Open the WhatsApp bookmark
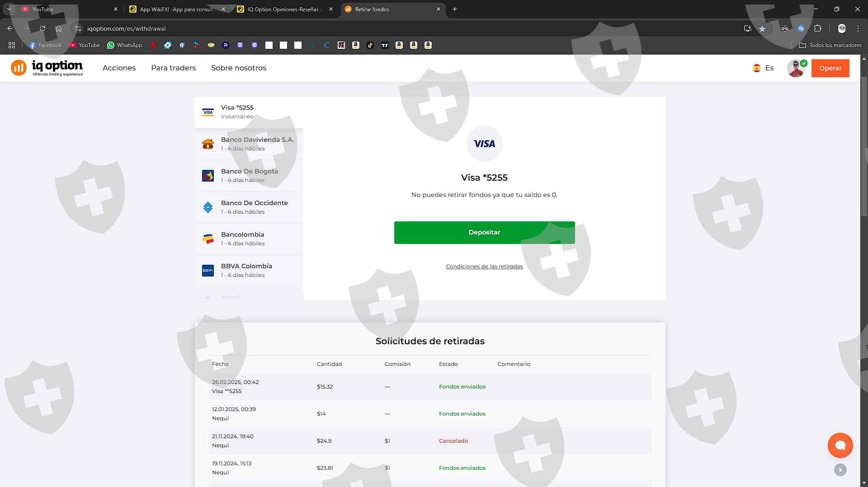 (x=125, y=45)
